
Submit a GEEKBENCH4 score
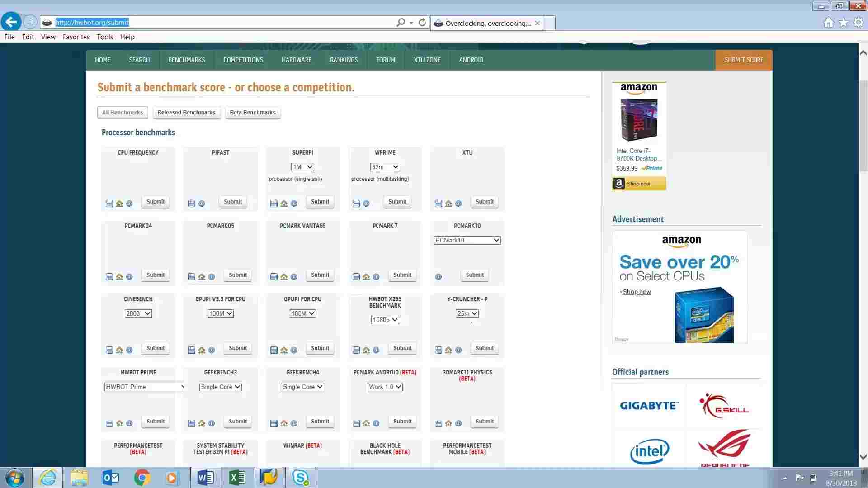pos(320,422)
